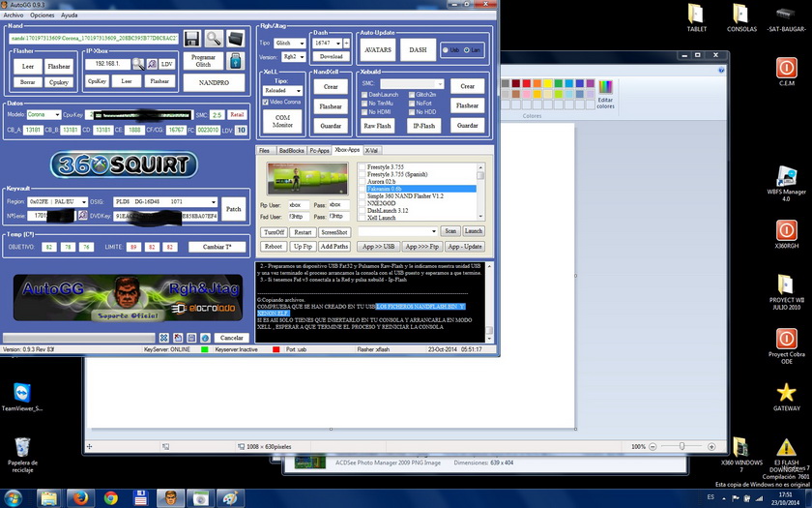This screenshot has height=508, width=812.
Task: Open the Region PAL/EU dropdown
Action: [x=84, y=201]
